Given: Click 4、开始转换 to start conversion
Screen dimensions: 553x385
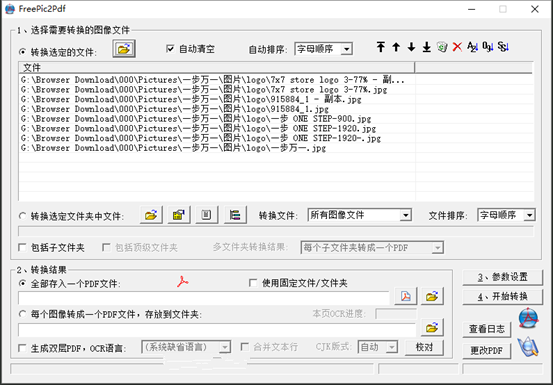Looking at the screenshot, I should point(503,297).
